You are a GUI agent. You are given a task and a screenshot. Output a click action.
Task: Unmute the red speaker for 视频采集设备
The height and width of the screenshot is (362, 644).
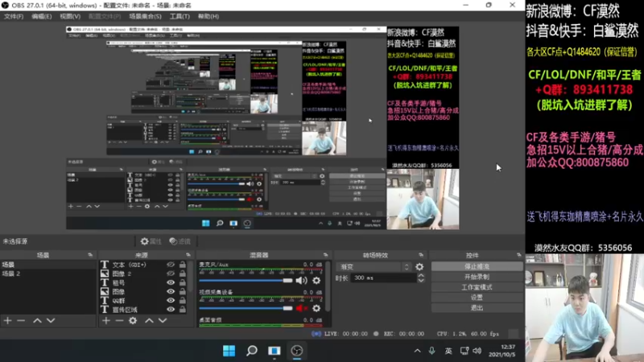click(301, 308)
